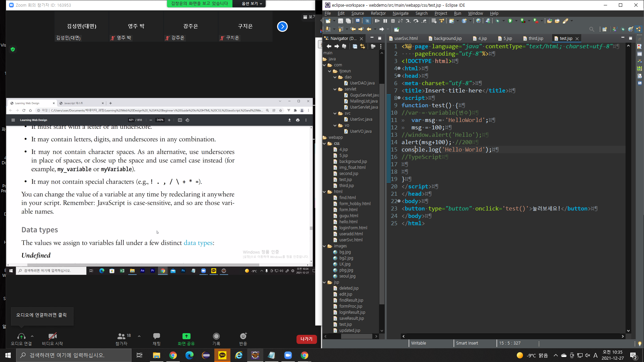
Task: Collapse the dao folder in Navigator
Action: pos(335,77)
